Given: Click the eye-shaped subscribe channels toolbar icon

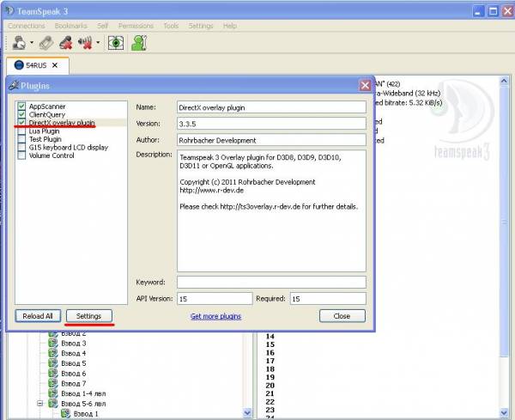Looking at the screenshot, I should point(116,43).
